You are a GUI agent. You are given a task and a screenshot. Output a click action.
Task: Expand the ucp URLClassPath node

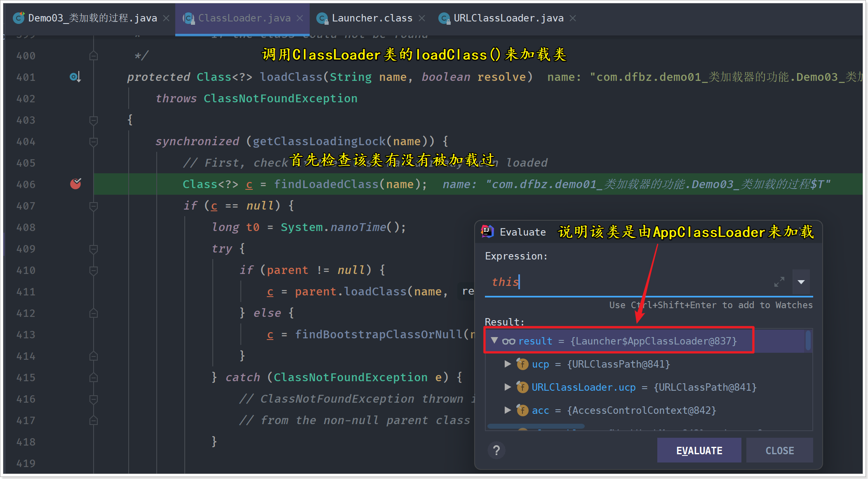[x=508, y=364]
